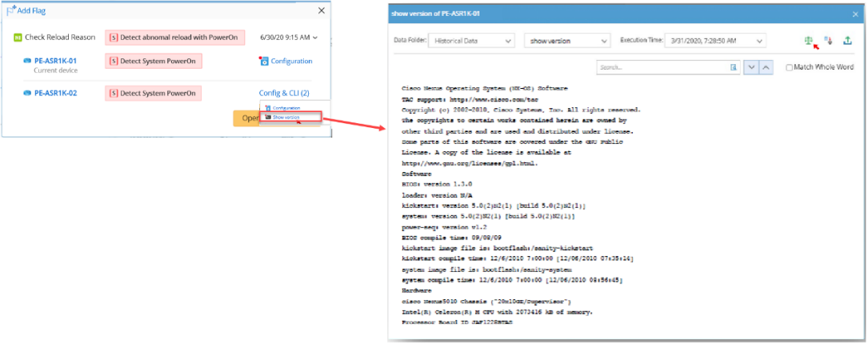The width and height of the screenshot is (868, 344).
Task: Expand the 6/30/20 9:15 AM time chevron
Action: coord(315,38)
